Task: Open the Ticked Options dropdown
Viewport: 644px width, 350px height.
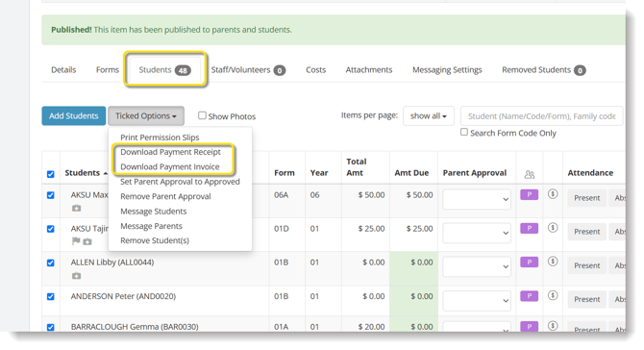Action: tap(146, 115)
